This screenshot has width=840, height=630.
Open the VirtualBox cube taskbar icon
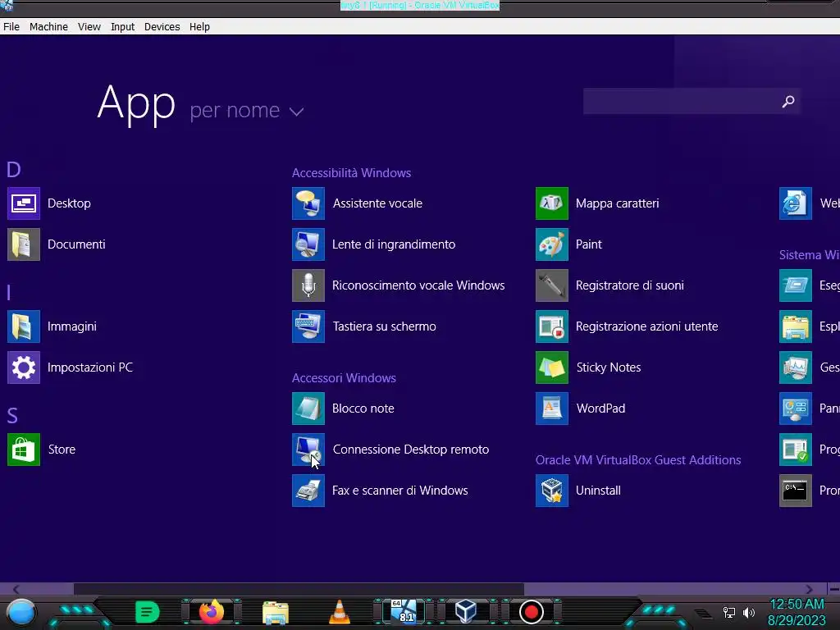tap(466, 611)
